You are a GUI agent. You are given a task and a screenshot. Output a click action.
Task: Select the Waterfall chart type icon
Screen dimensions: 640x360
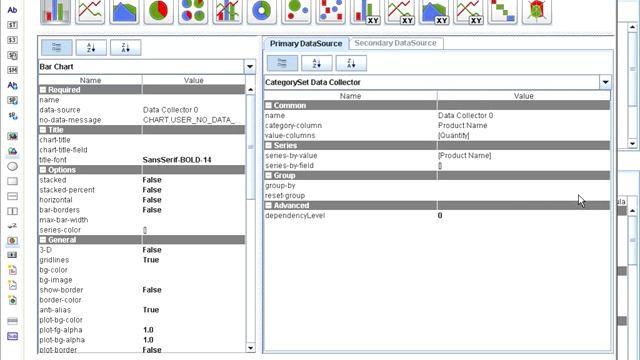coord(502,11)
